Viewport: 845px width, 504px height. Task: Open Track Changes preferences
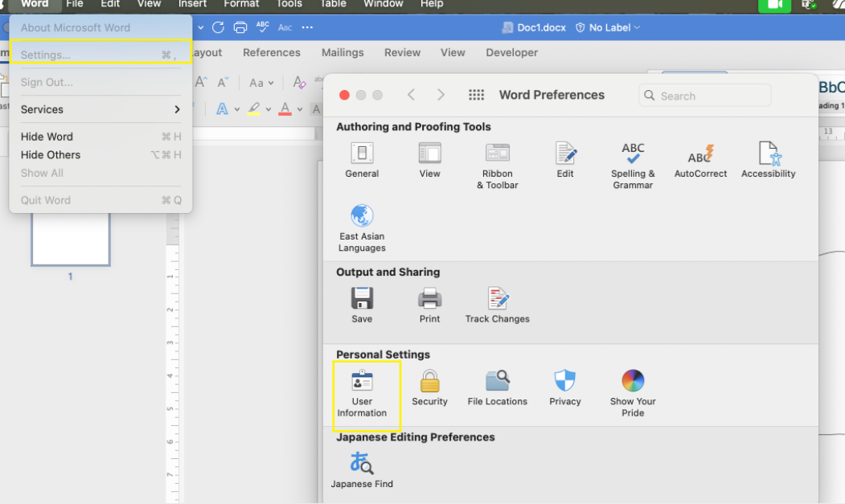point(497,305)
